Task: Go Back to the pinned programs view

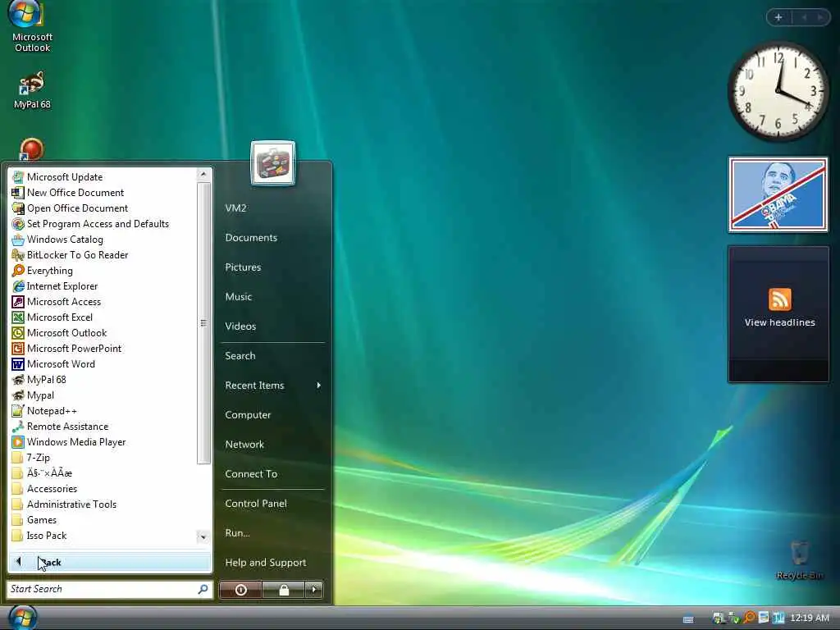Action: coord(110,562)
